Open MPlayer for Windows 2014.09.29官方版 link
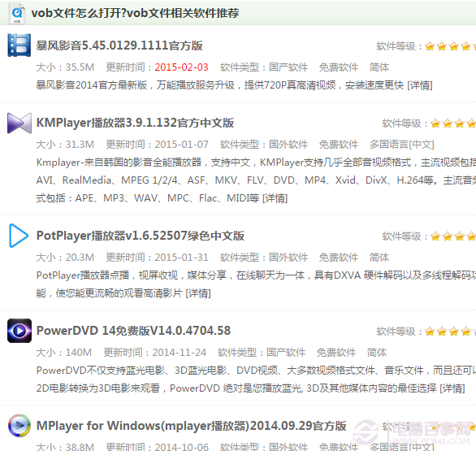The width and height of the screenshot is (476, 451). pos(191,426)
